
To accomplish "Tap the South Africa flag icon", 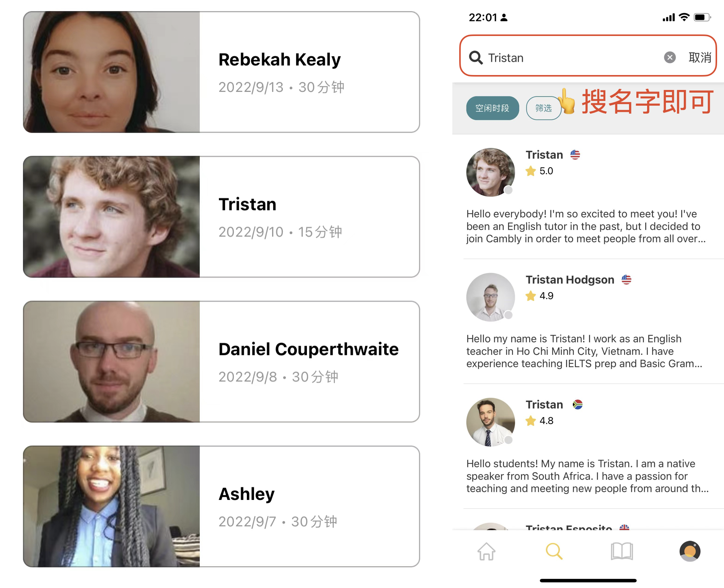I will (x=577, y=404).
